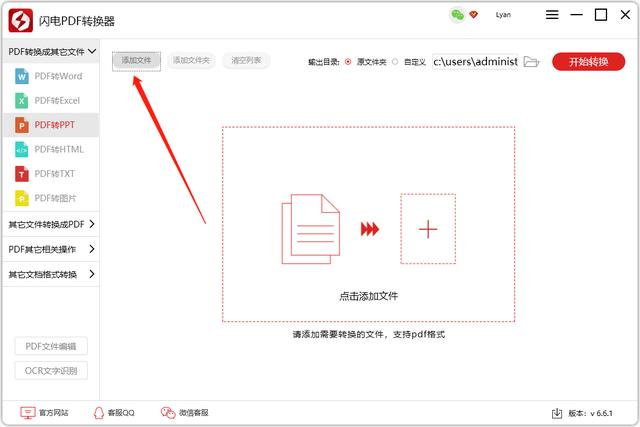
Task: Maximize the converter window
Action: tap(601, 15)
